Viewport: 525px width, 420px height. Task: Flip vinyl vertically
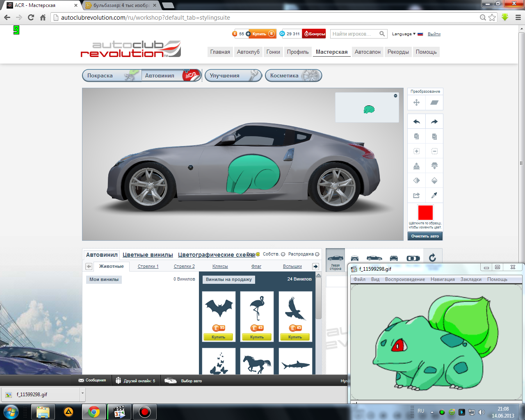point(434,181)
